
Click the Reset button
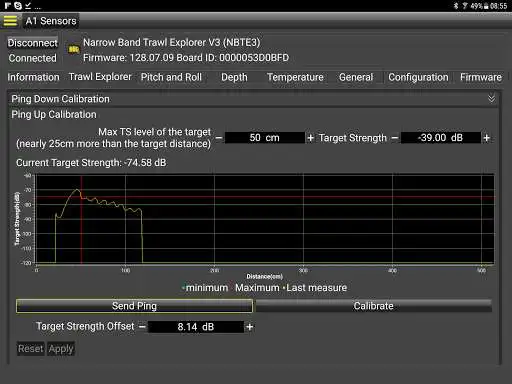[x=31, y=349]
